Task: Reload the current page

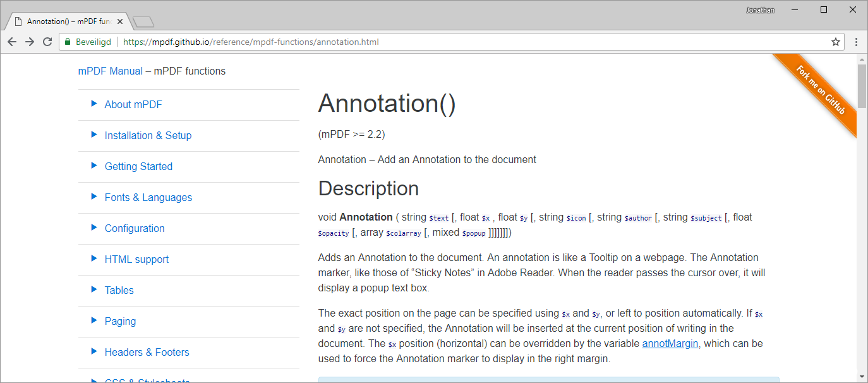Action: (47, 42)
